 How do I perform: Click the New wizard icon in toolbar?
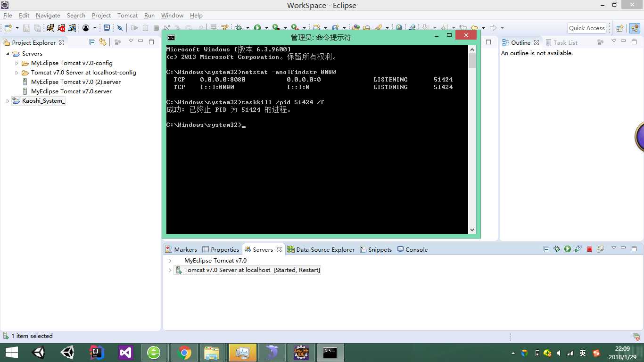click(x=8, y=28)
